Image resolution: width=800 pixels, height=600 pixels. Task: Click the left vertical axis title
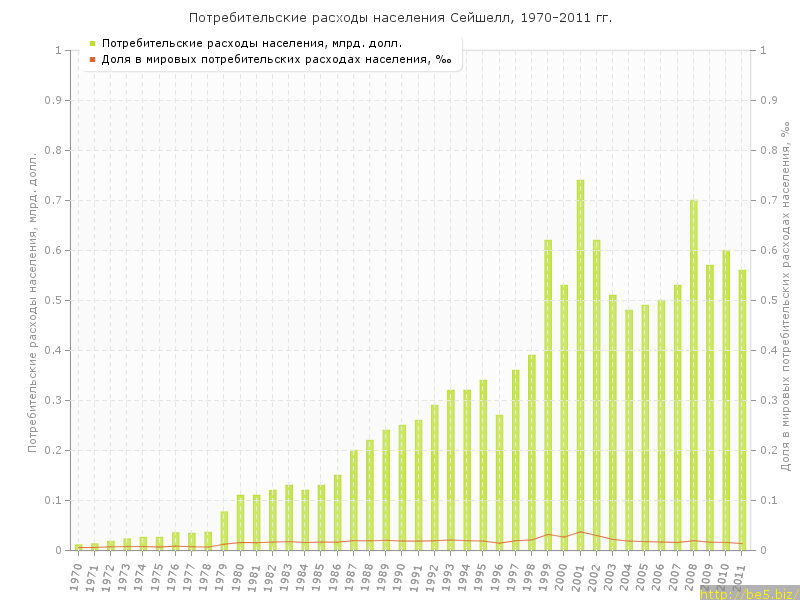click(x=32, y=300)
